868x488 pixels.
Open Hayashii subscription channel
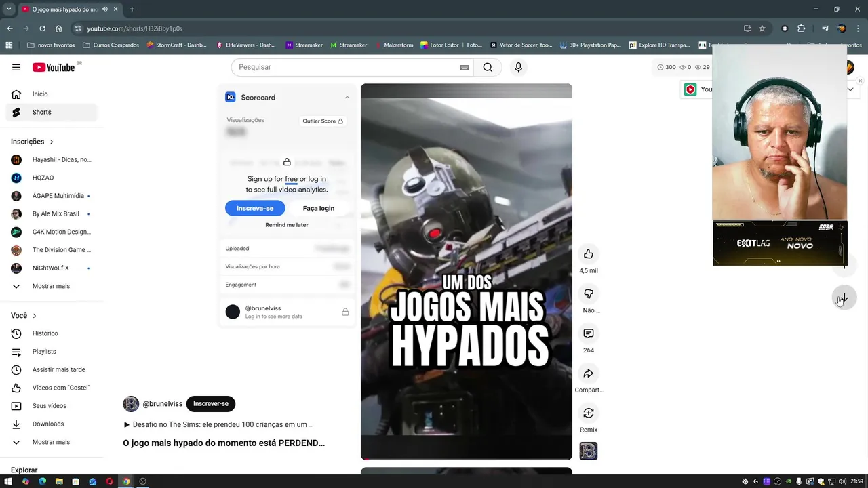(x=52, y=160)
